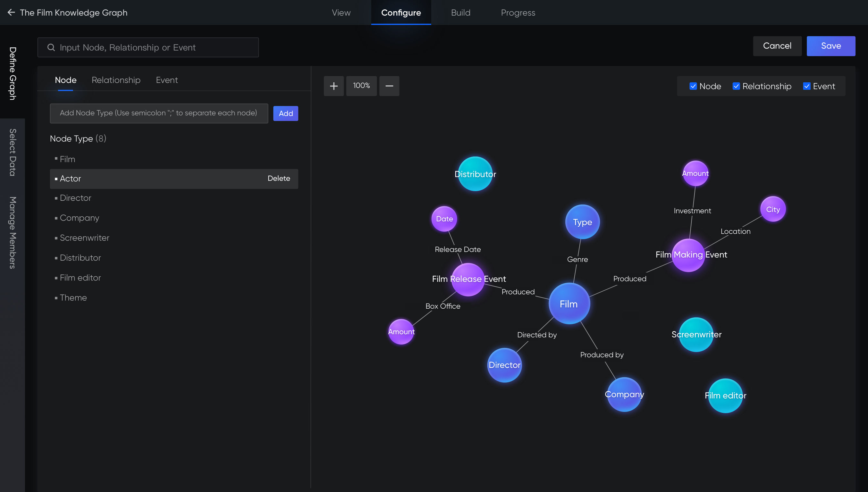Delete the Actor node type
The height and width of the screenshot is (492, 868).
coord(279,179)
